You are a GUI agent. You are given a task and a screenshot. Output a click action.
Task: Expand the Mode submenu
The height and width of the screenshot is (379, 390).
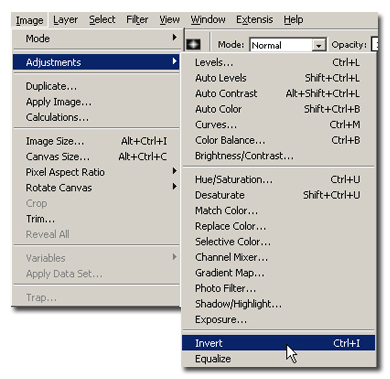click(x=97, y=38)
